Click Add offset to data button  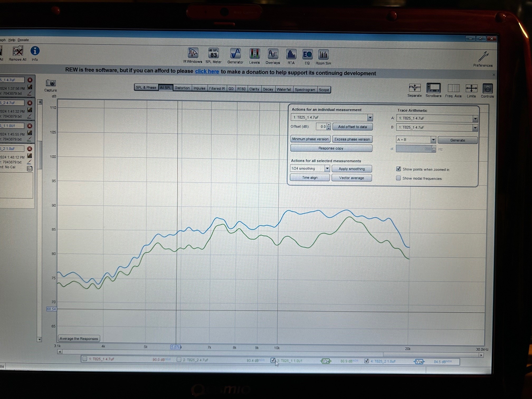click(352, 127)
